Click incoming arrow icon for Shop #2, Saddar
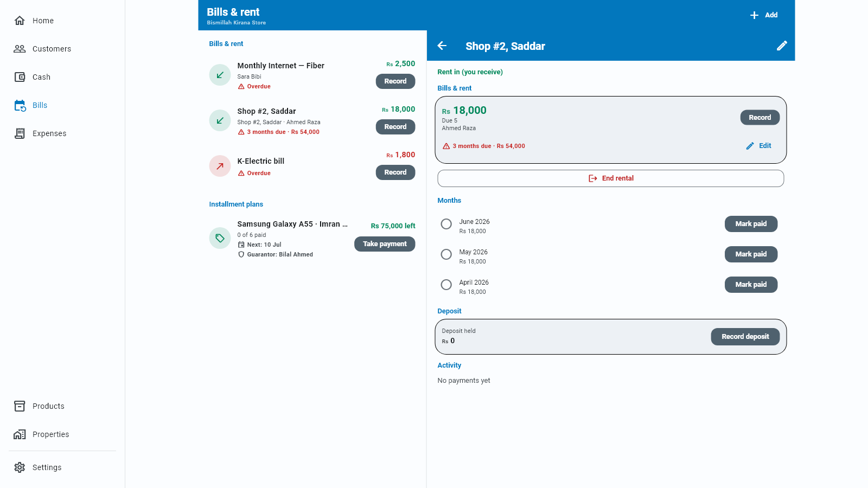 (220, 120)
